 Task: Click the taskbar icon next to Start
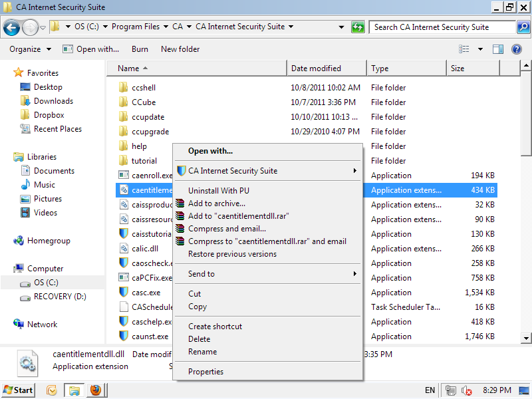pos(51,390)
